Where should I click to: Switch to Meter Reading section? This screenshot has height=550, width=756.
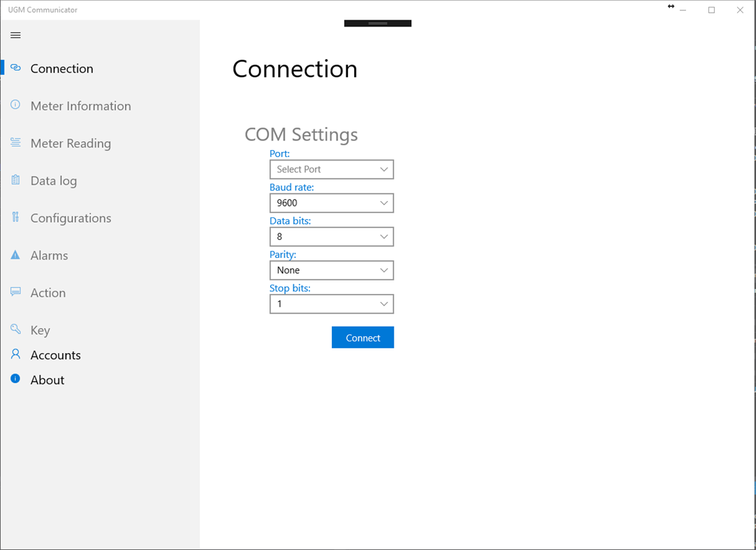[71, 143]
